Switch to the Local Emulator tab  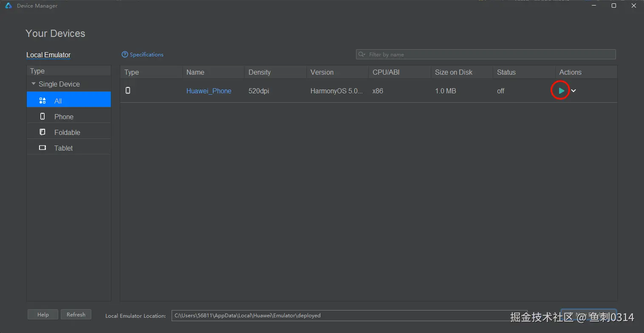click(48, 55)
